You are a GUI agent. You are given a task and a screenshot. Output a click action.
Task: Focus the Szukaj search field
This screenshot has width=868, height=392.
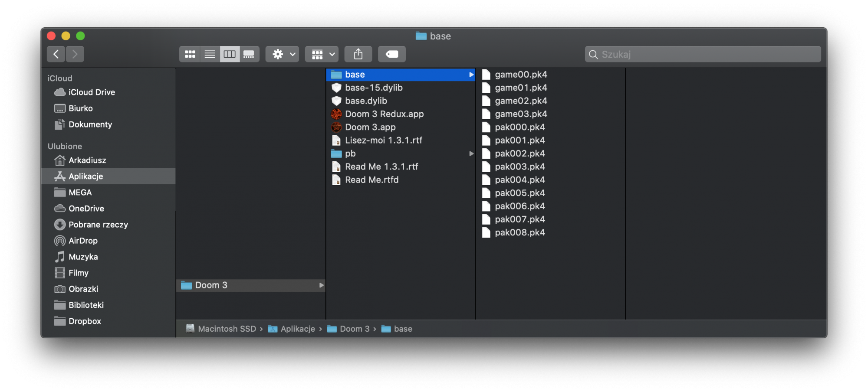[703, 54]
